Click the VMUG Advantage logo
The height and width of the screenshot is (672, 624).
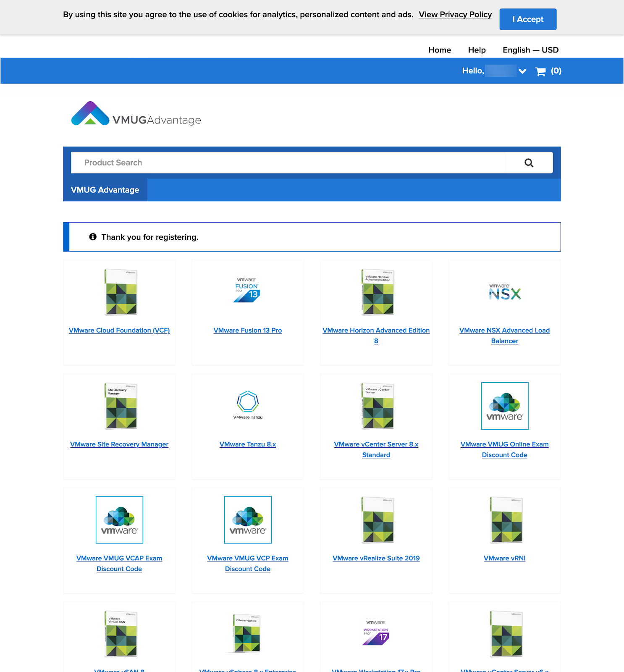(x=136, y=114)
